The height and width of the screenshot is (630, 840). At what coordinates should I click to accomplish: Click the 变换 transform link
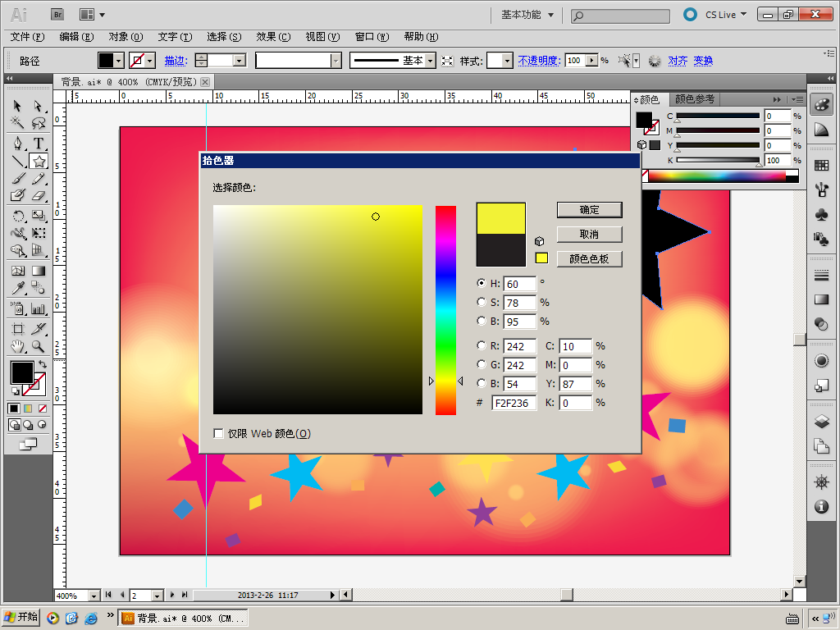click(703, 61)
